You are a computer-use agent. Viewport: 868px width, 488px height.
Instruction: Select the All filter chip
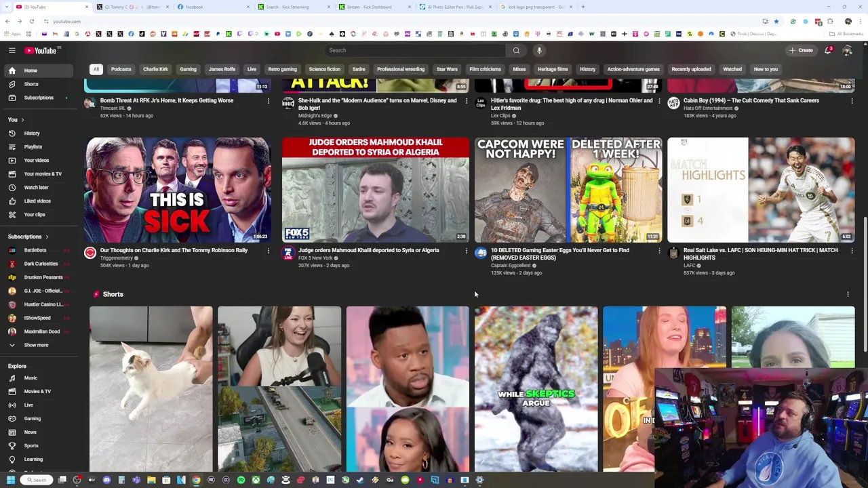[96, 69]
